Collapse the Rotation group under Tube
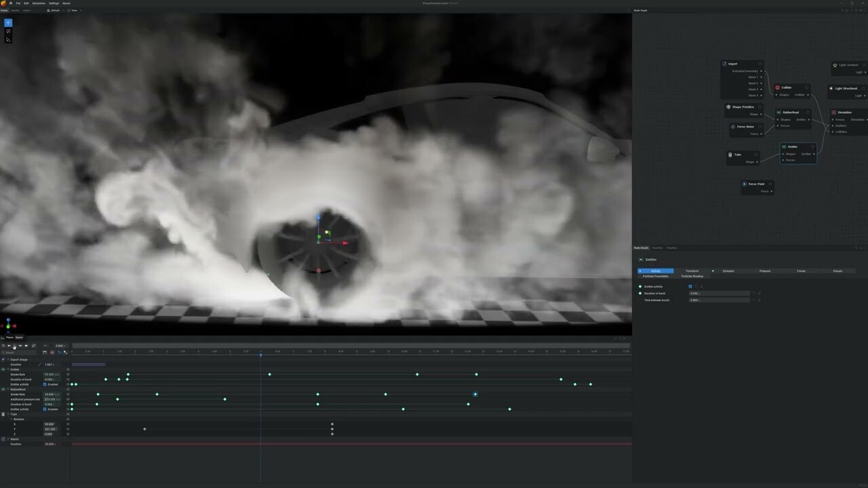868x488 pixels. click(12, 418)
